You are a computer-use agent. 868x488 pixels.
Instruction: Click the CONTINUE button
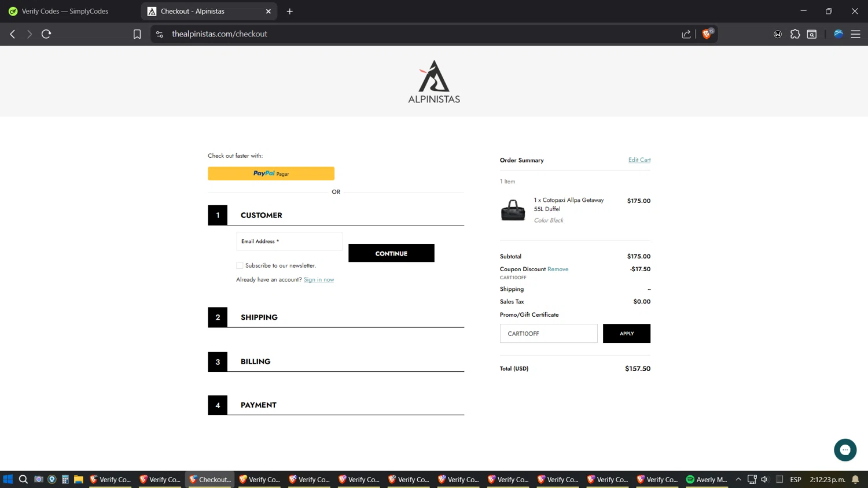point(391,253)
